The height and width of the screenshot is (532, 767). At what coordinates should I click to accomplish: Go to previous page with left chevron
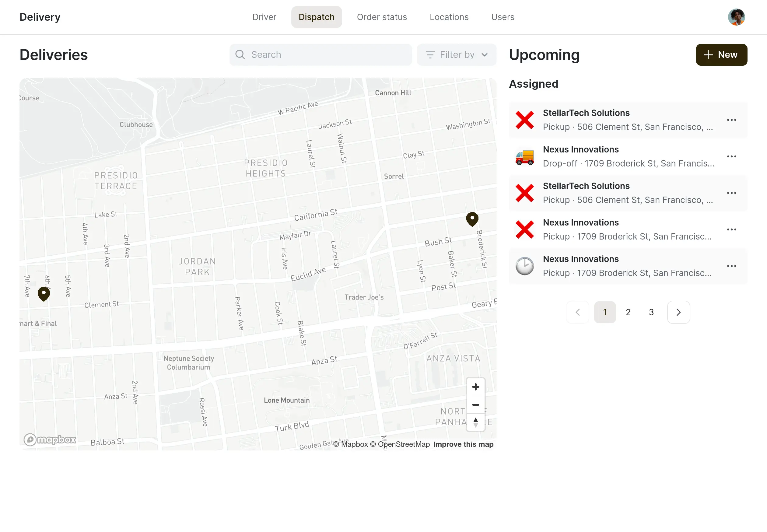[577, 312]
